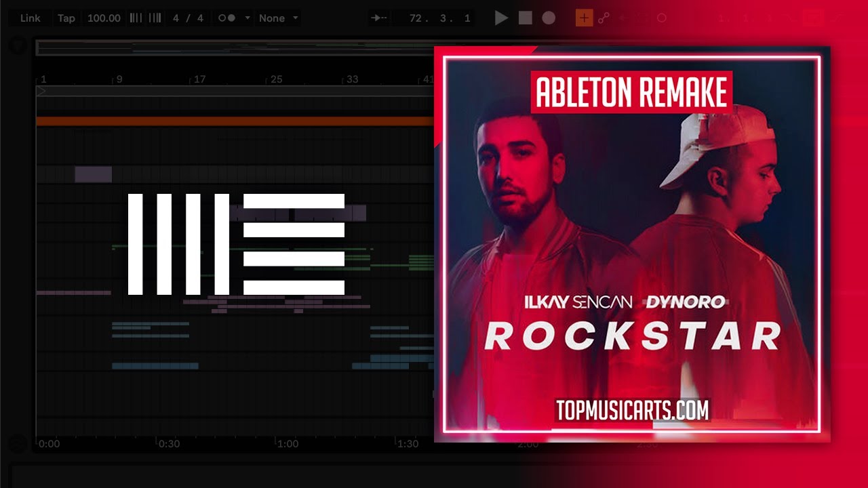
Task: Click the Ableton logo overlay
Action: click(x=236, y=244)
